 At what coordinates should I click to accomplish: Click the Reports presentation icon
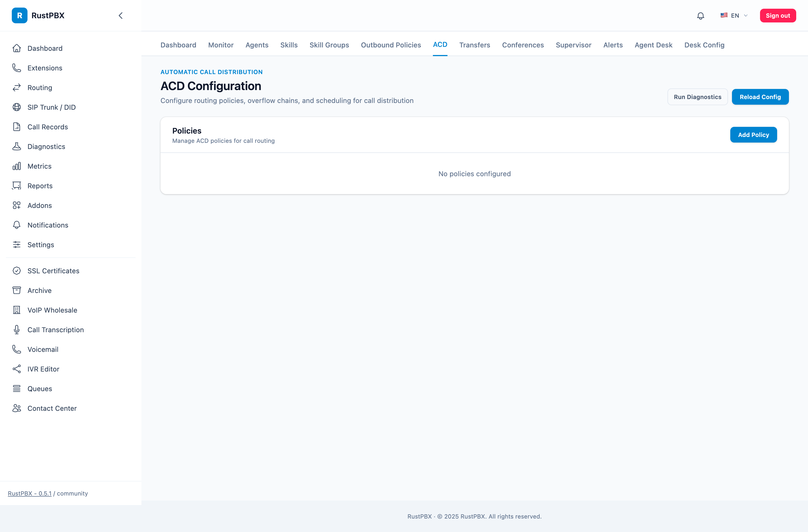(17, 186)
